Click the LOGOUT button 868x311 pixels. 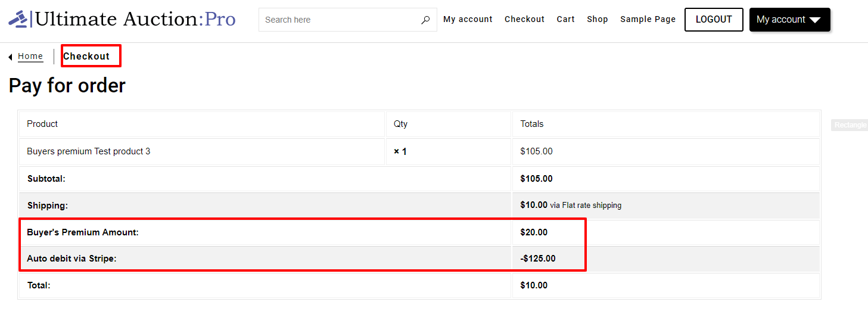click(714, 20)
